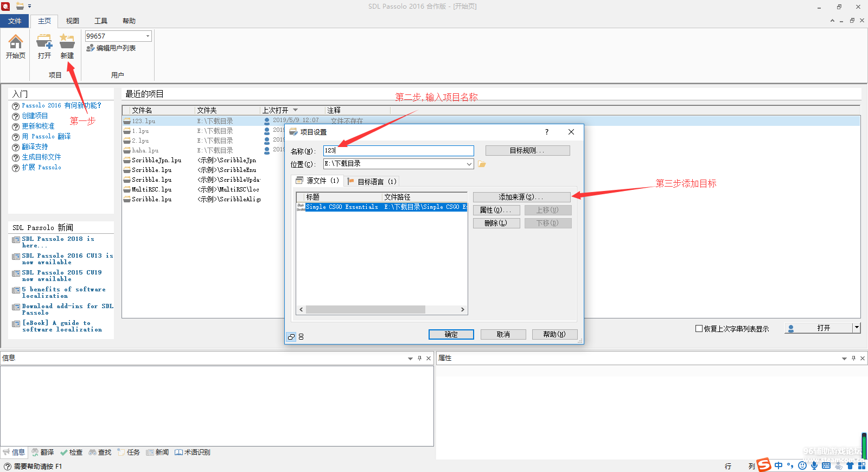Screen dimensions: 868x472
Task: Open the dropdown arrow next to 打开 button
Action: (857, 328)
